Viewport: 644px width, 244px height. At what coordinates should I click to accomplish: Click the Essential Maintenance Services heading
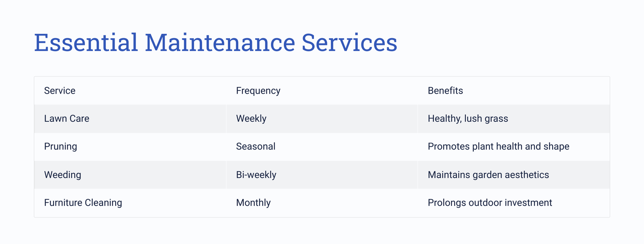(216, 43)
